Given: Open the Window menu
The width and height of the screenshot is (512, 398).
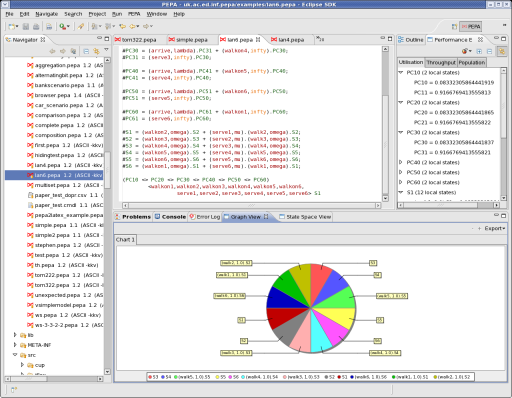Looking at the screenshot, I should (157, 14).
